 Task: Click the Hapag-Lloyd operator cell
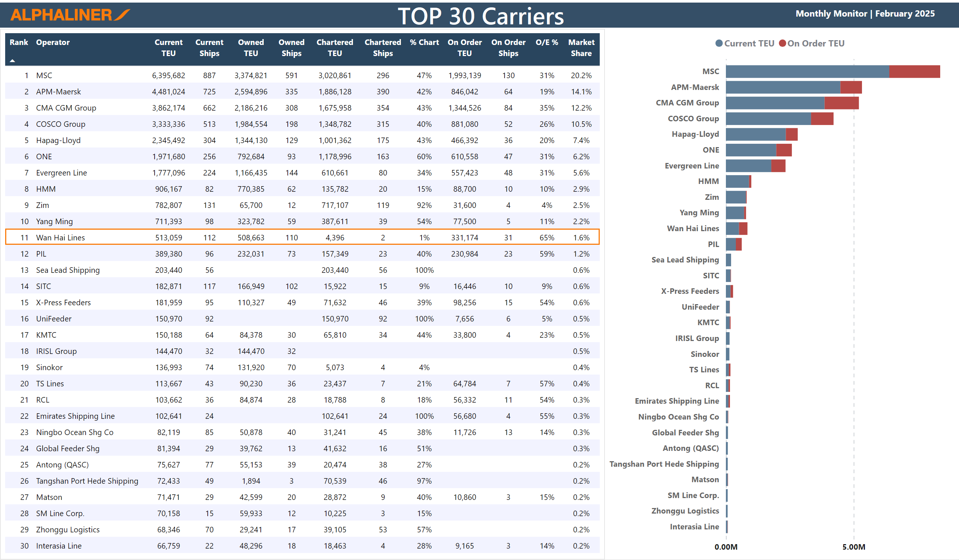pyautogui.click(x=58, y=140)
